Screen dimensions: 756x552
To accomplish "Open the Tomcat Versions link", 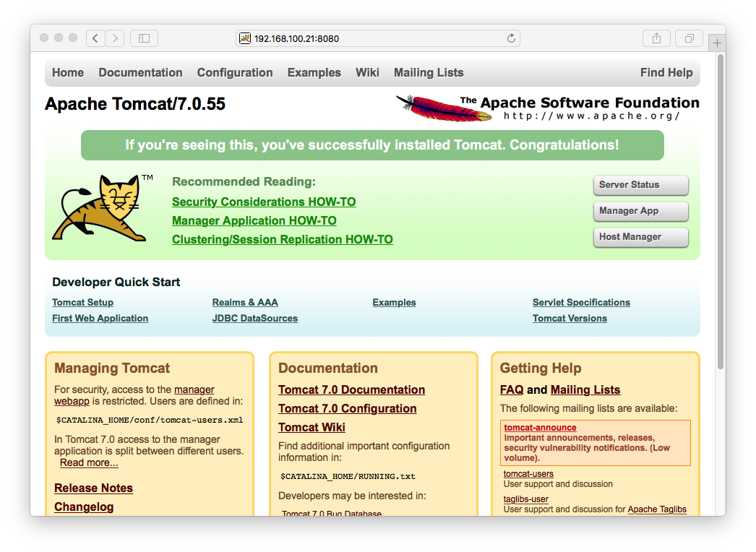I will tap(570, 318).
